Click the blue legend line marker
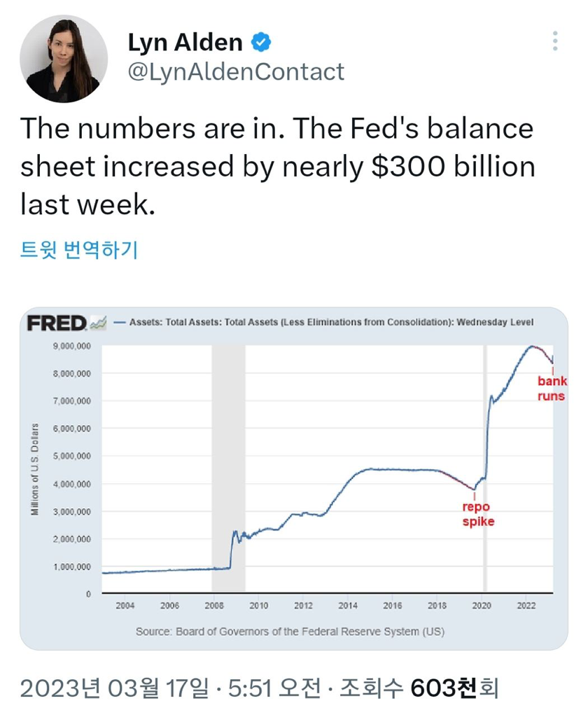Image resolution: width=588 pixels, height=717 pixels. [118, 323]
